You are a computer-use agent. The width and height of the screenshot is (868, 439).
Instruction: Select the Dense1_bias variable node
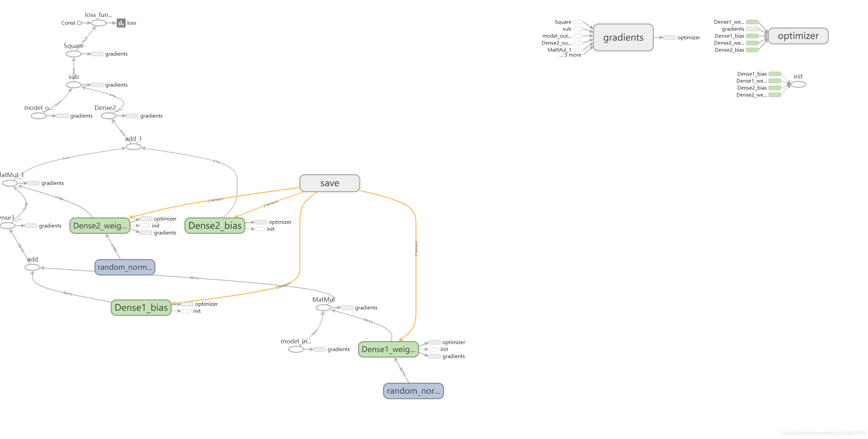tap(141, 307)
